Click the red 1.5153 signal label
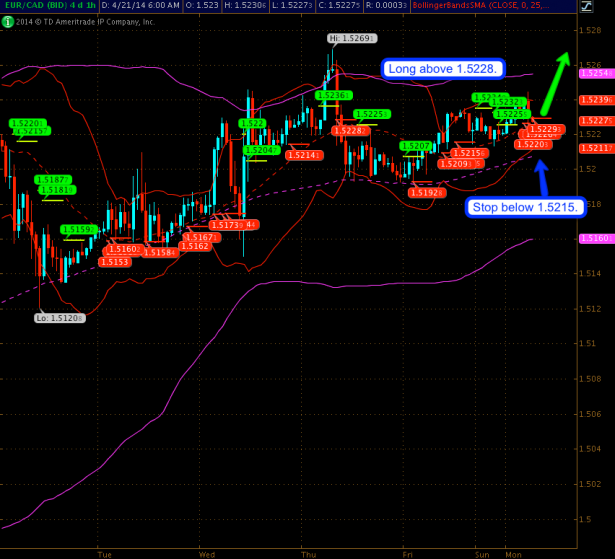Screen dimensions: 615x559 pos(115,262)
